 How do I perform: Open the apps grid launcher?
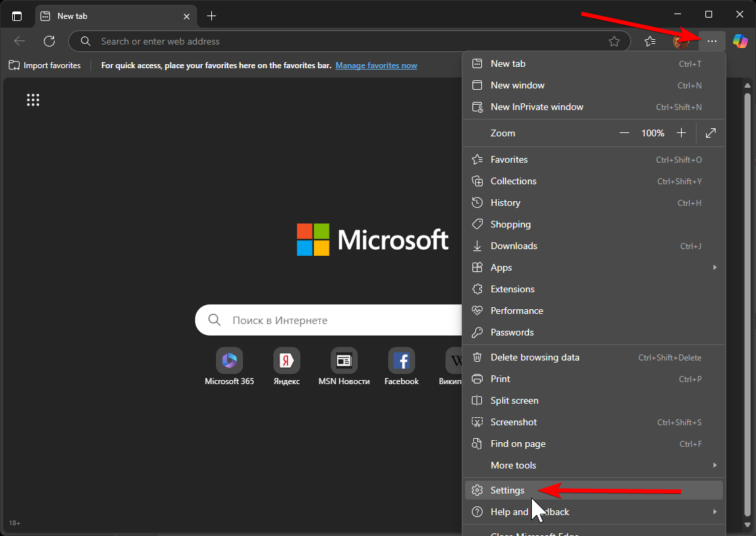click(x=33, y=100)
